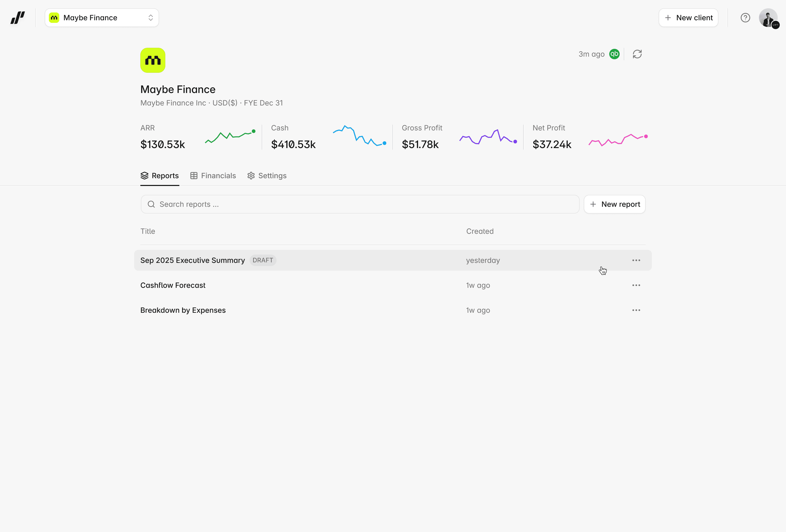Switch to the Financials tab
Screen dimensions: 786x532
click(x=213, y=176)
